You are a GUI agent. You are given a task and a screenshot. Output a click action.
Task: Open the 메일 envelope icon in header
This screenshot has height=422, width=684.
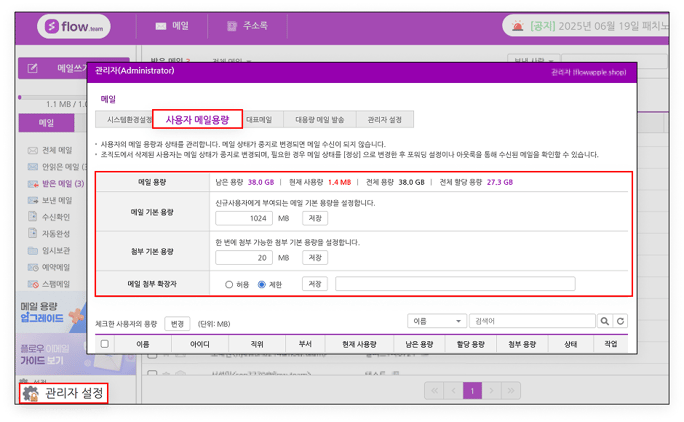160,26
